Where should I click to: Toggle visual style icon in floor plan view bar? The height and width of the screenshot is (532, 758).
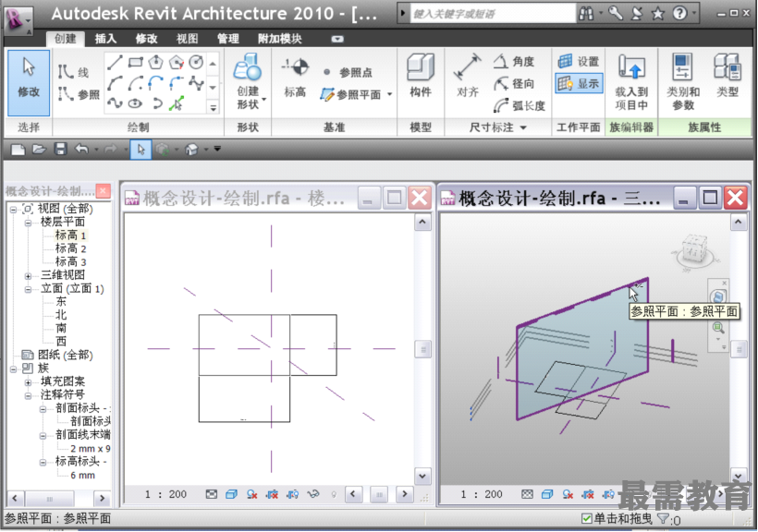click(231, 494)
